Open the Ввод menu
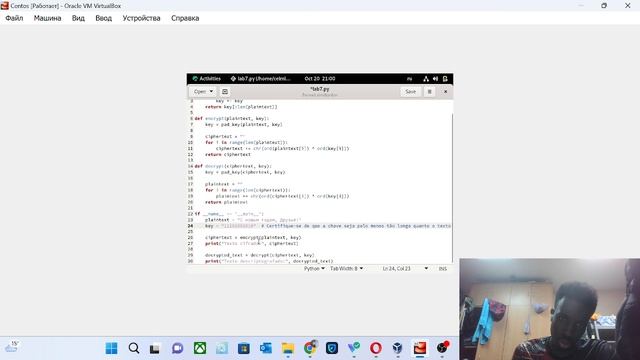The image size is (640, 360). tap(104, 18)
